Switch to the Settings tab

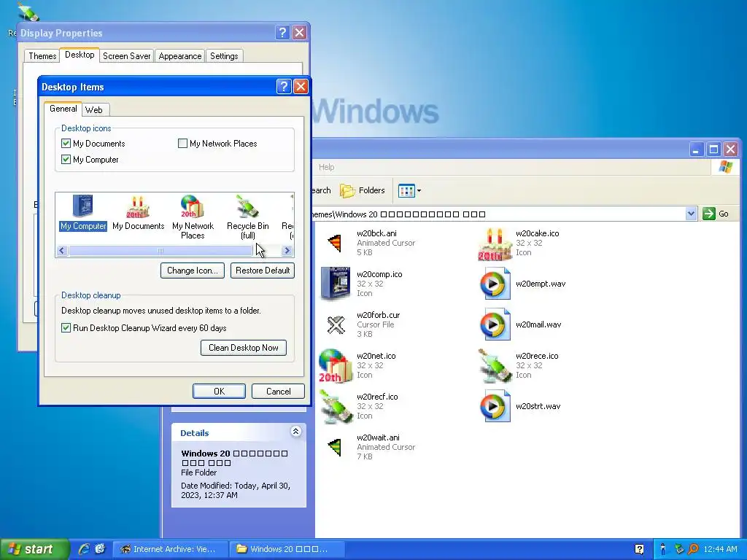[x=224, y=55]
